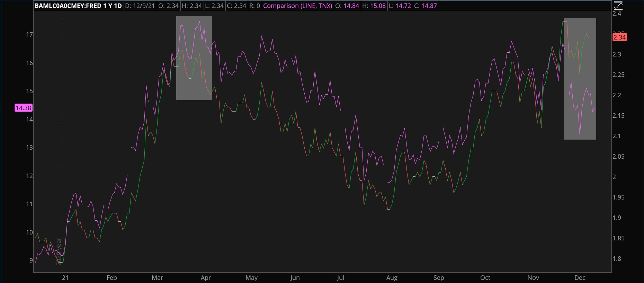
Task: Click the O: 2.34 open value
Action: click(169, 6)
